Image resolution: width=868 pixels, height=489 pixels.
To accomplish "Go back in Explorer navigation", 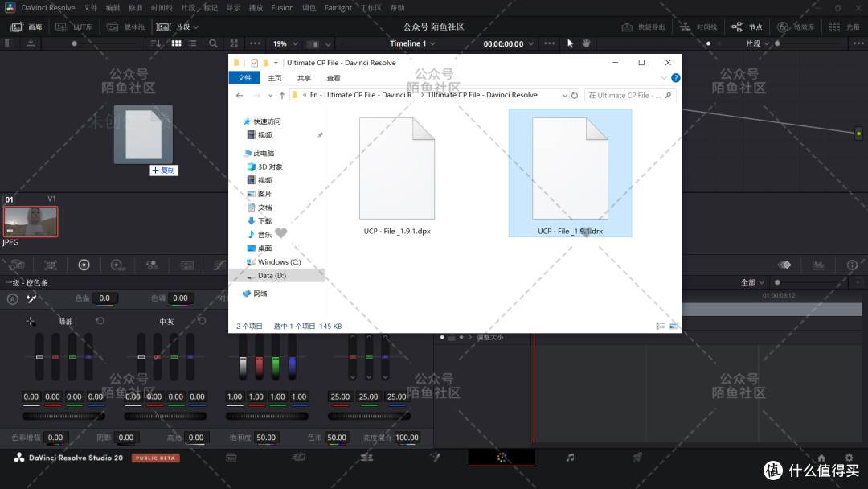I will click(240, 95).
